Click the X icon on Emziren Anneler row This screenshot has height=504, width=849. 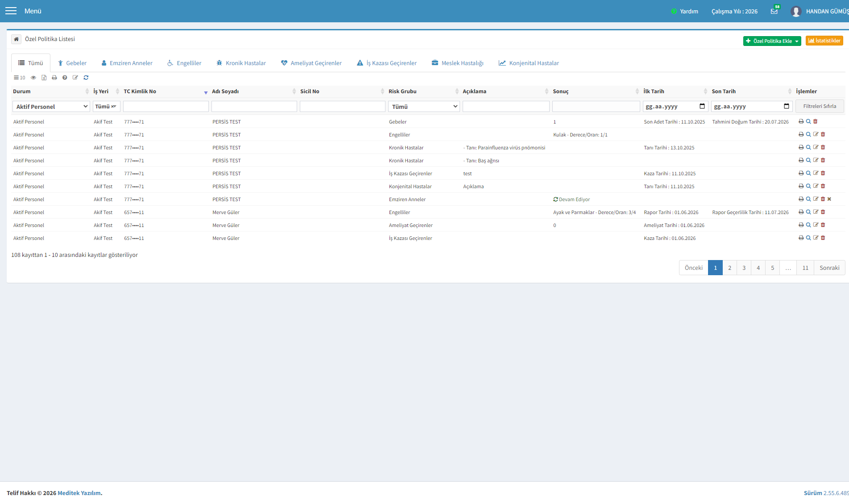[x=829, y=199]
